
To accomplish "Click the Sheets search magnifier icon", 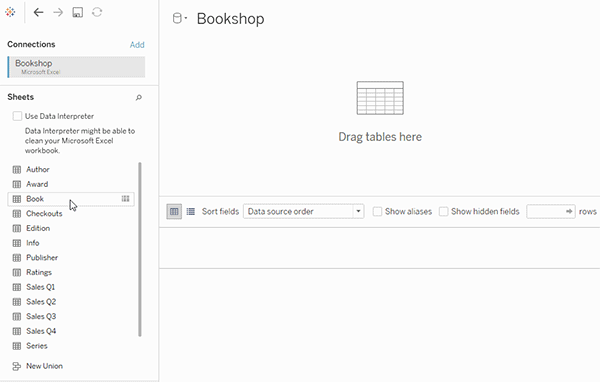I will tap(139, 98).
